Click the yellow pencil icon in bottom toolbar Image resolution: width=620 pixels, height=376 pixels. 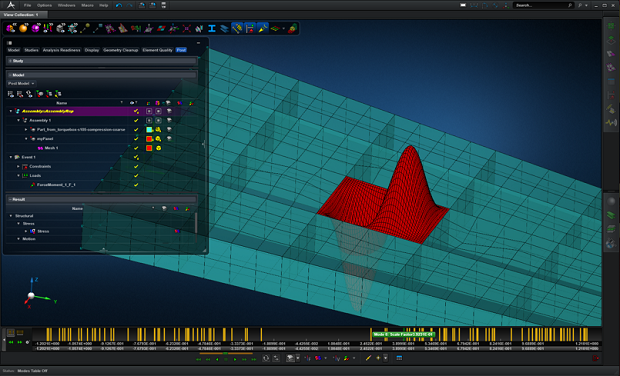click(x=368, y=358)
